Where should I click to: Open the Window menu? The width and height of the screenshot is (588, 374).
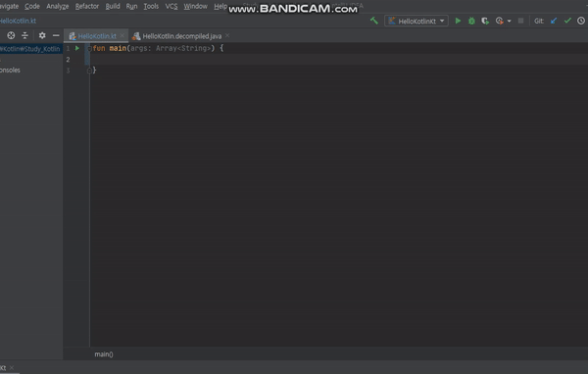click(195, 7)
